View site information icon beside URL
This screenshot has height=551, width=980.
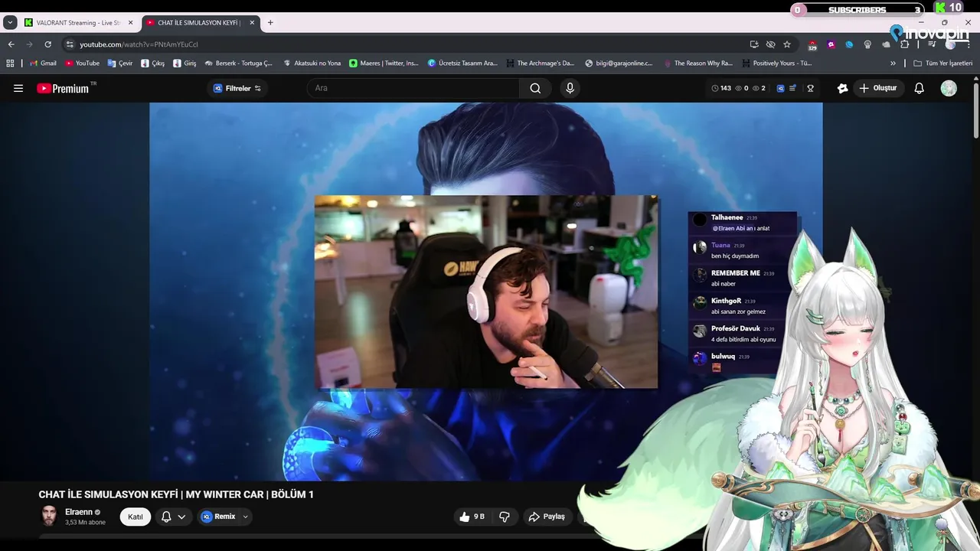coord(70,44)
